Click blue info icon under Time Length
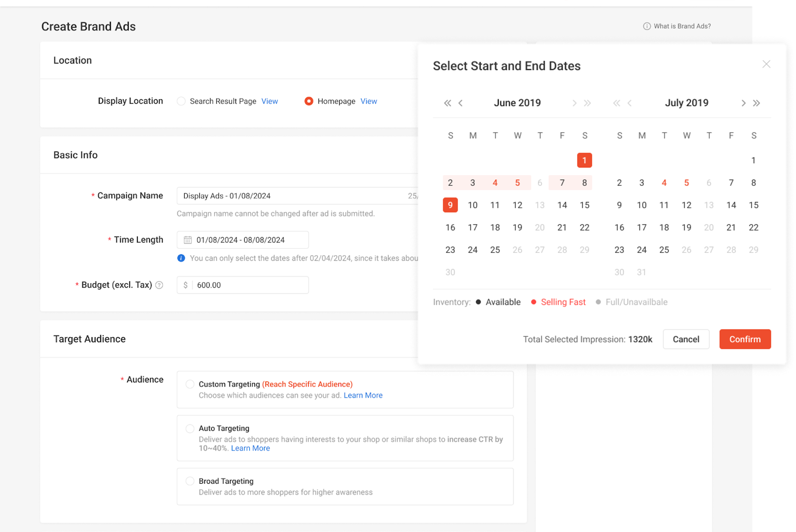796x532 pixels. click(181, 258)
